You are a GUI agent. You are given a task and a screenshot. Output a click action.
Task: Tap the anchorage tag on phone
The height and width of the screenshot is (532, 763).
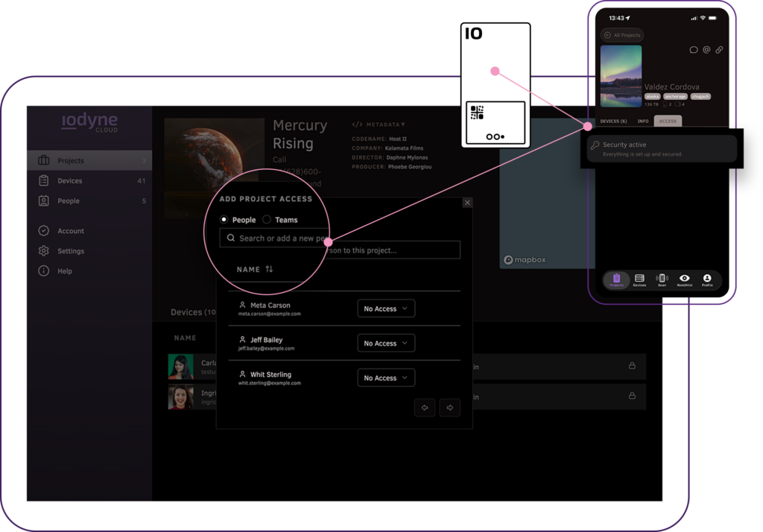click(x=675, y=96)
